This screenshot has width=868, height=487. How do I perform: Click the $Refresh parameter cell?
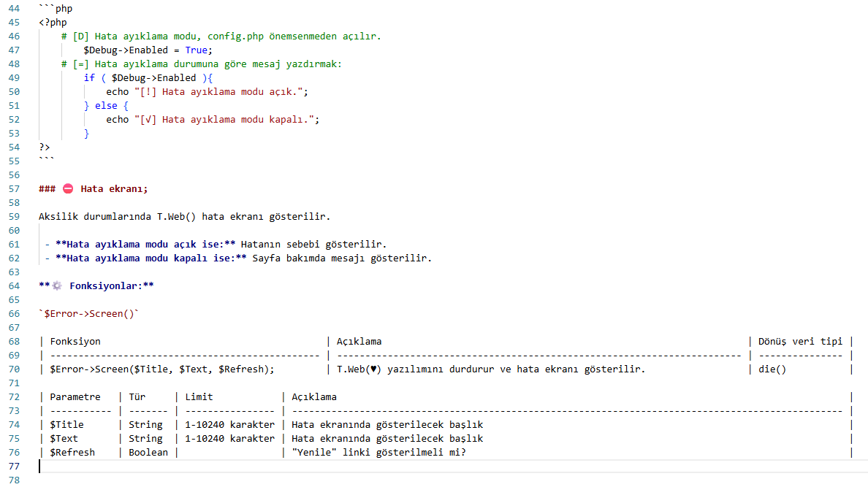[72, 452]
